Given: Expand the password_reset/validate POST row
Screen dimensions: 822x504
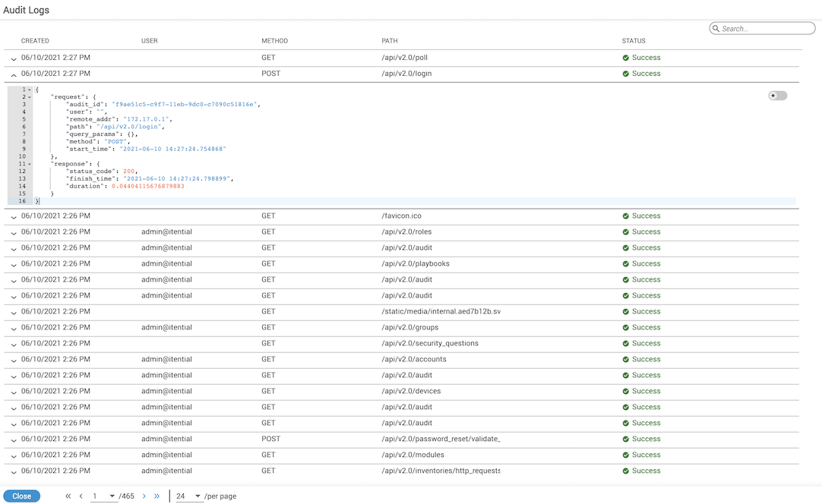Looking at the screenshot, I should (13, 439).
